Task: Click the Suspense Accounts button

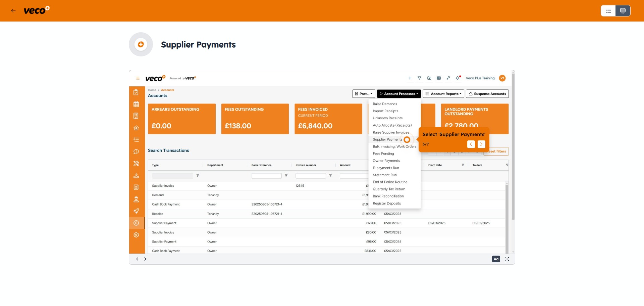Action: tap(487, 94)
